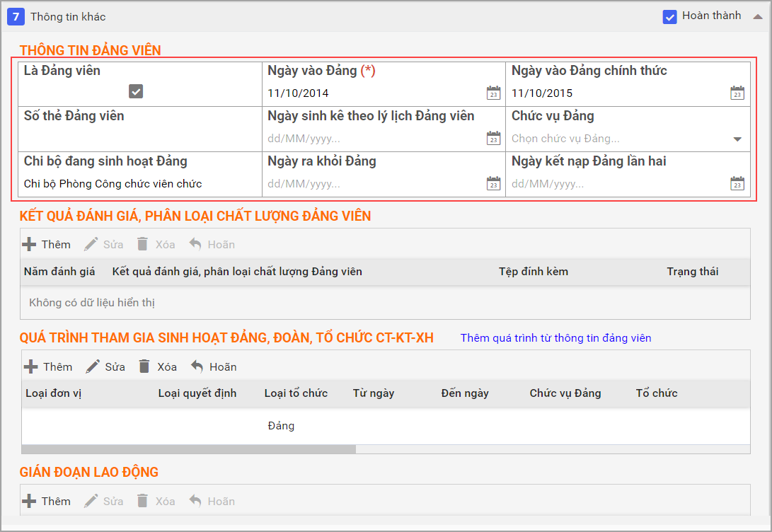Click the Chi bộ đang sinh hoạt Đảng field
The height and width of the screenshot is (532, 772).
tap(140, 184)
